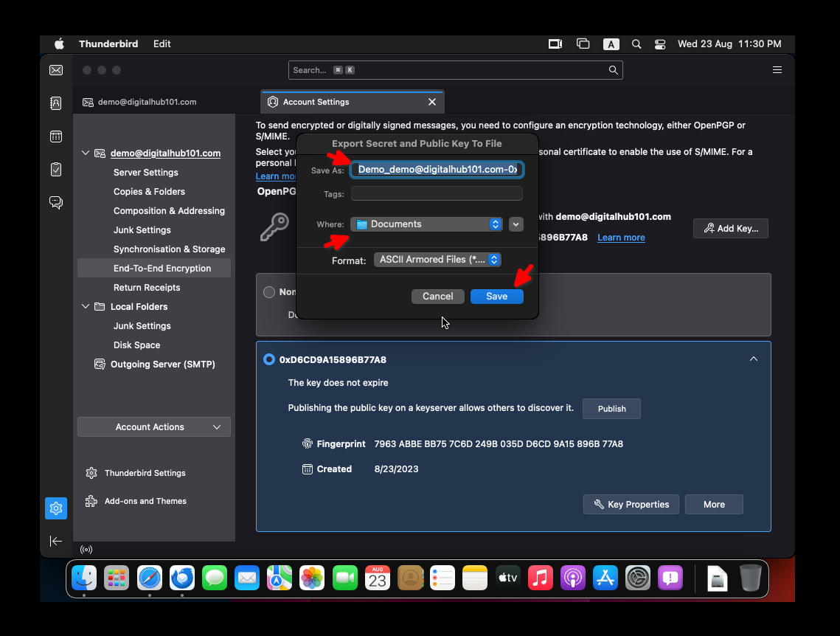The height and width of the screenshot is (636, 840).
Task: Open Return Receipts settings
Action: (x=147, y=288)
